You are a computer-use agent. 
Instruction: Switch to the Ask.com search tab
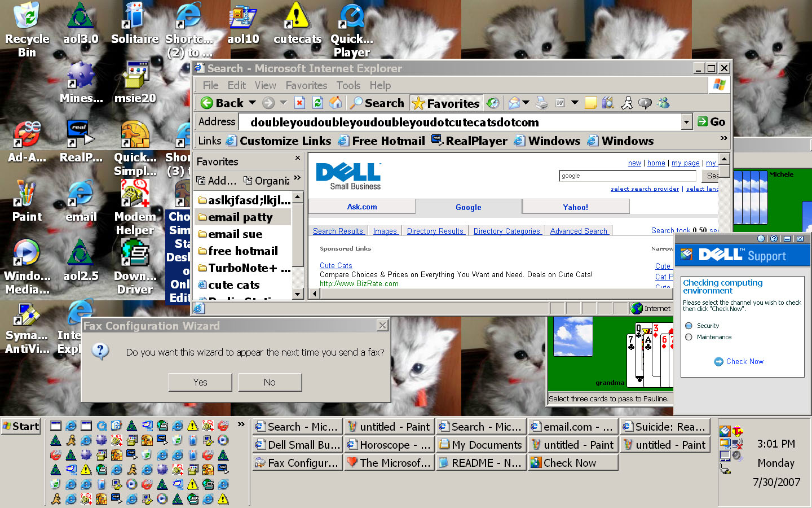(362, 207)
